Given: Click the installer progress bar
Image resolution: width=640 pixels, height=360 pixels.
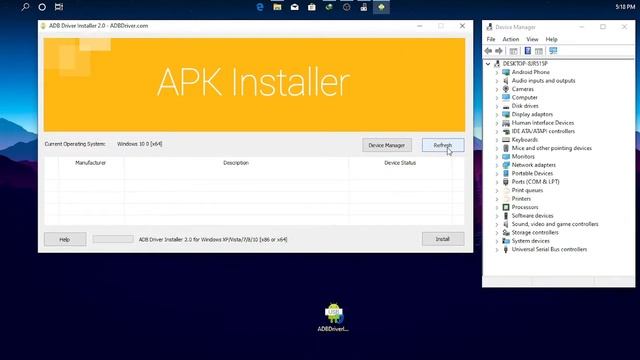Looking at the screenshot, I should click(113, 239).
